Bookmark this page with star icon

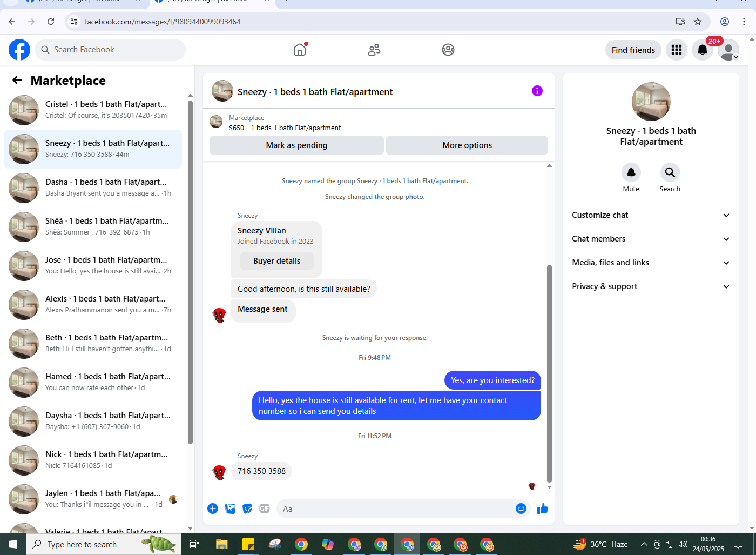698,22
